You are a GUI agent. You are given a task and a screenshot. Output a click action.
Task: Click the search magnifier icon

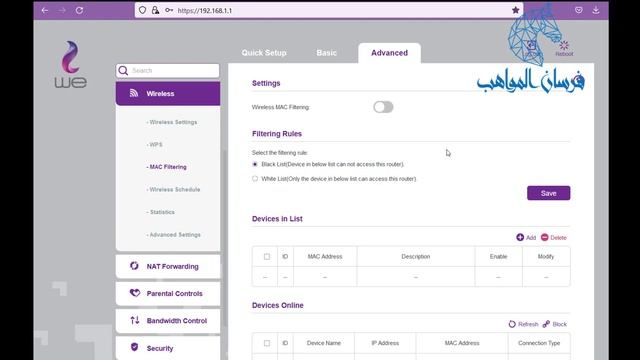pyautogui.click(x=123, y=71)
